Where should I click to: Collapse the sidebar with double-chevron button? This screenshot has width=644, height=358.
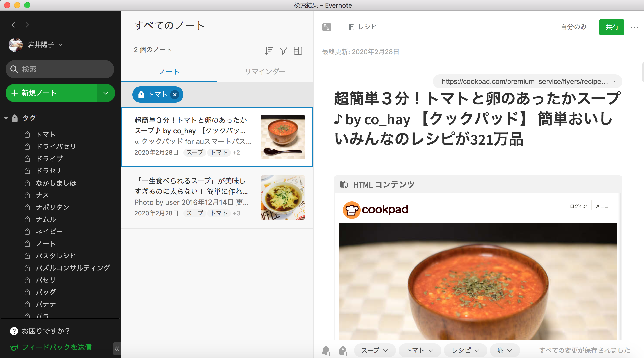point(117,349)
